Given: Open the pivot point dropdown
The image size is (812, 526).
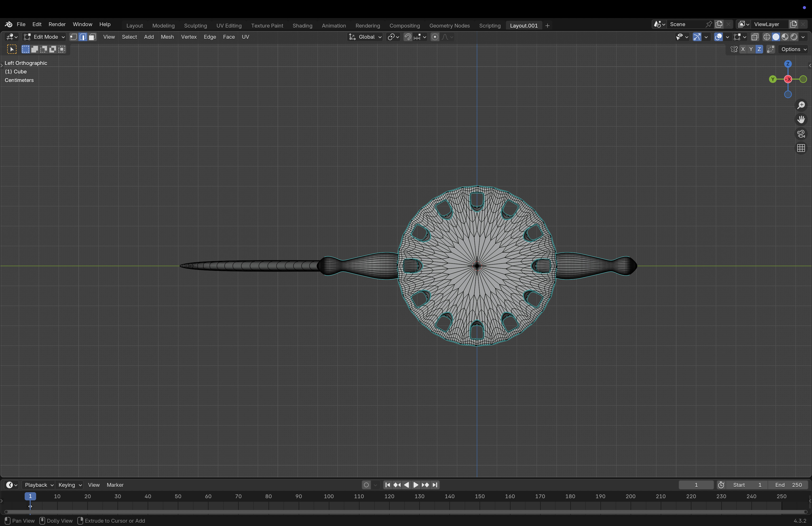Looking at the screenshot, I should tap(393, 37).
